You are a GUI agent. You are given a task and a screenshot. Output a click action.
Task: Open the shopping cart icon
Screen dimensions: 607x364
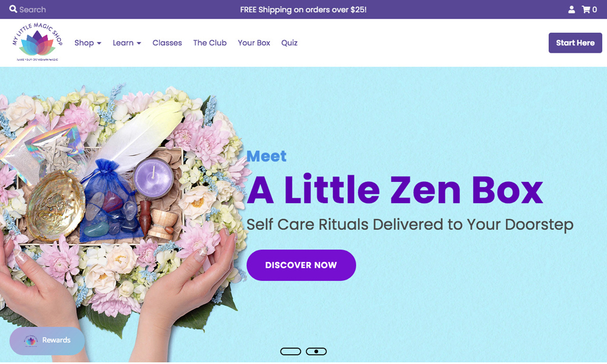click(586, 10)
